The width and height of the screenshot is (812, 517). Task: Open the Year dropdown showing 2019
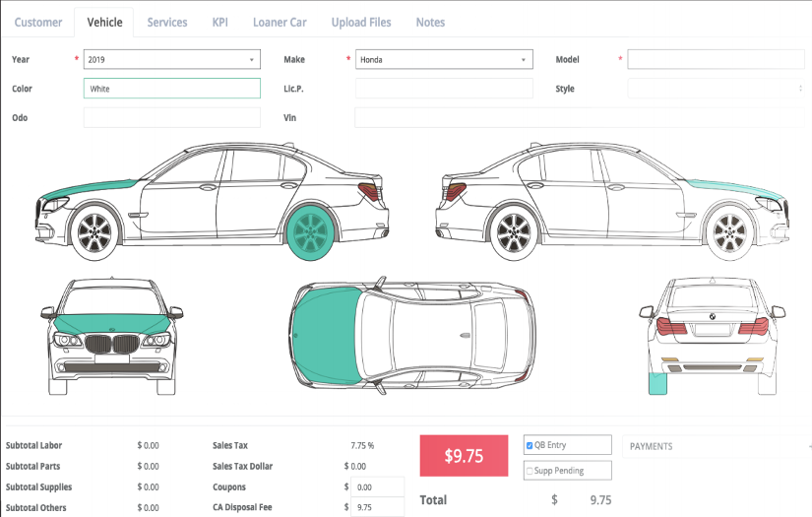(172, 59)
